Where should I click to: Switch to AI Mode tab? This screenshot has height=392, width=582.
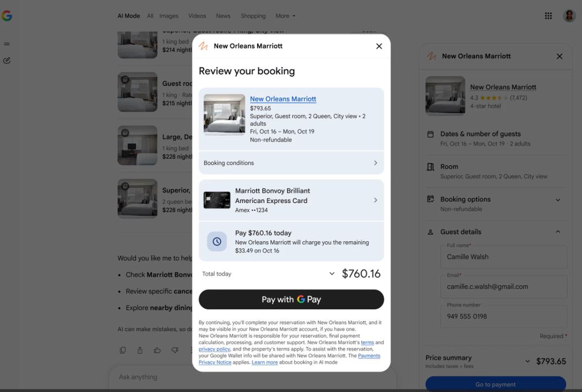point(129,16)
